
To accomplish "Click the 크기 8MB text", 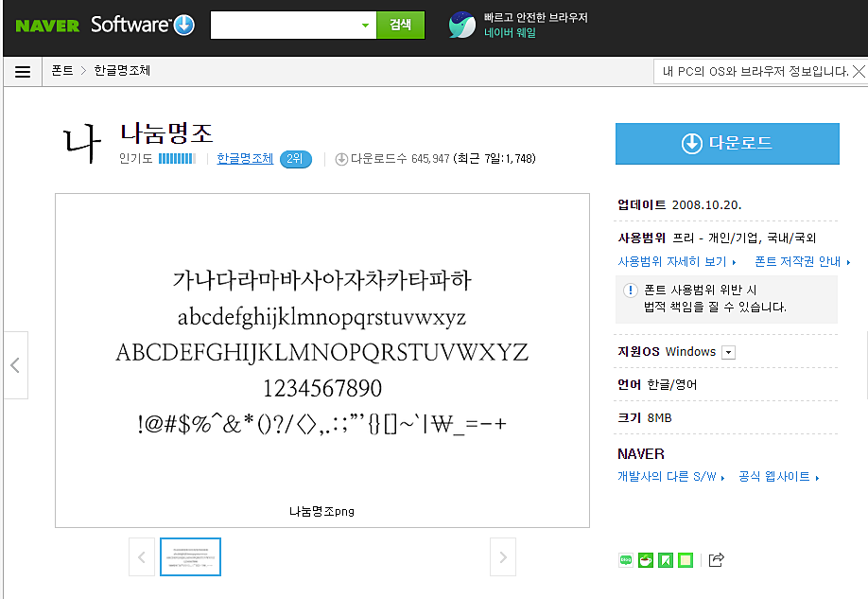I will (x=645, y=418).
